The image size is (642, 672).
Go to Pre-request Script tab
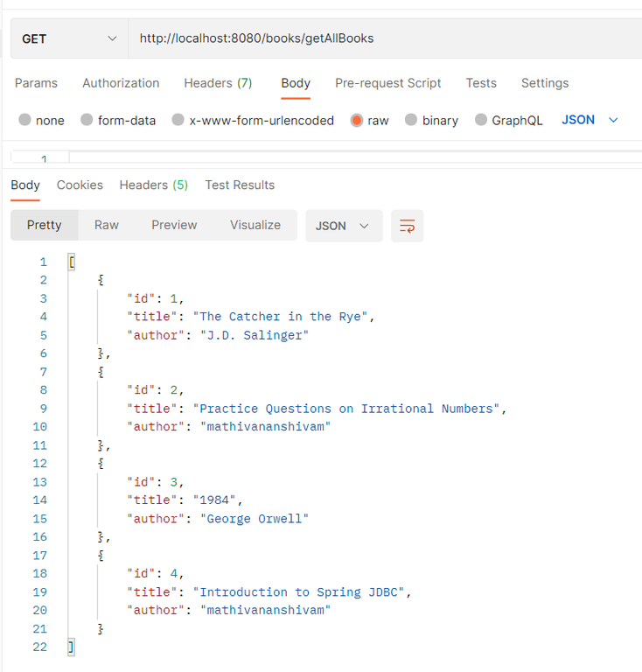[x=388, y=83]
